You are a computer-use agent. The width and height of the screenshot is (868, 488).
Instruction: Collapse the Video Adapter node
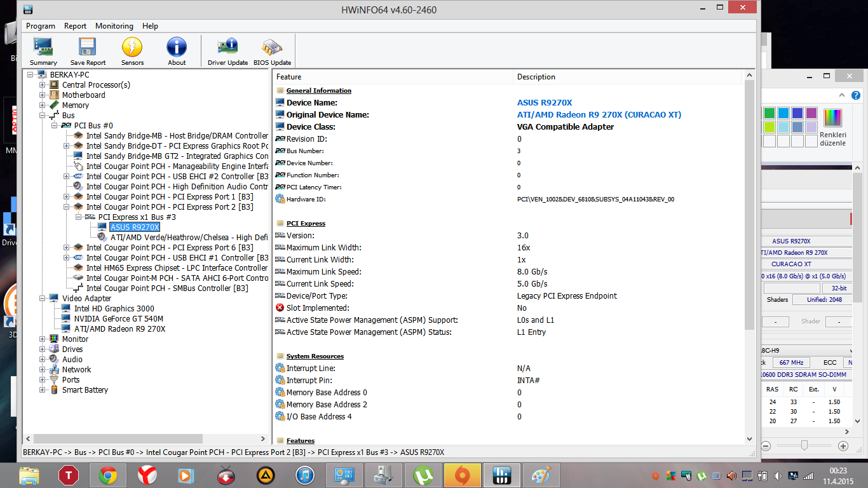[x=43, y=299]
